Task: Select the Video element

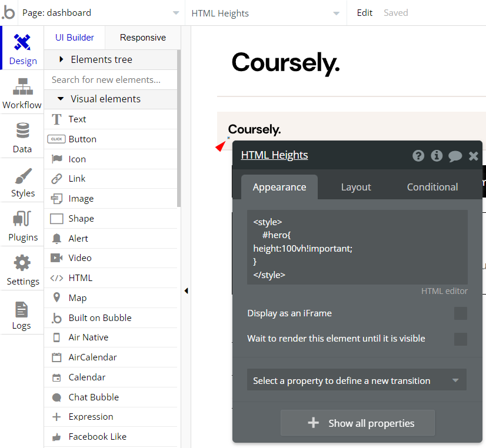Action: (111, 258)
